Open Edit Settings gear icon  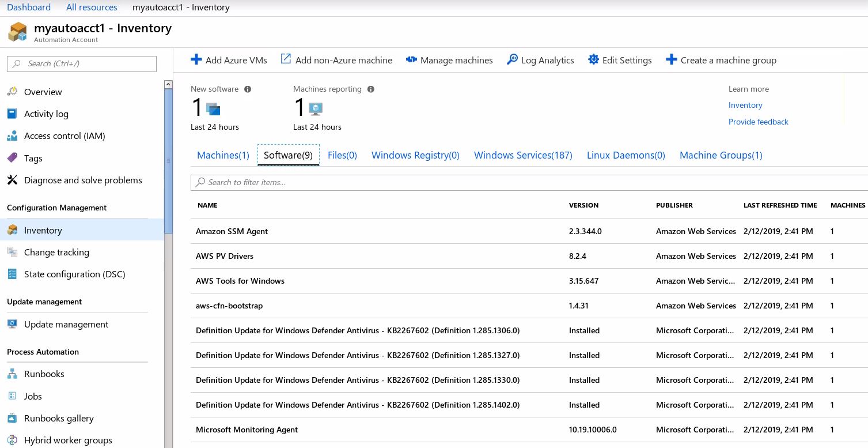593,60
